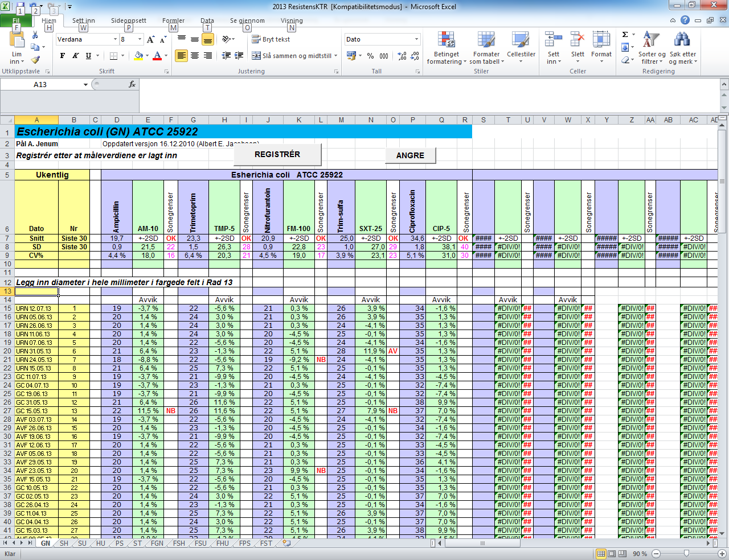Image resolution: width=729 pixels, height=560 pixels.
Task: Click the Cut scissors icon
Action: point(35,35)
